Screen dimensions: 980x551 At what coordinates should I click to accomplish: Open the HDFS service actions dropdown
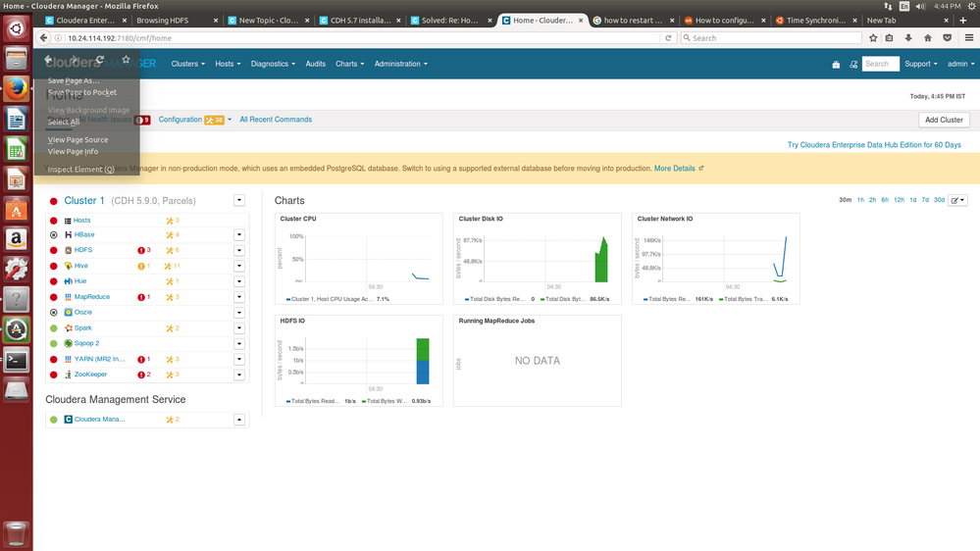tap(239, 250)
